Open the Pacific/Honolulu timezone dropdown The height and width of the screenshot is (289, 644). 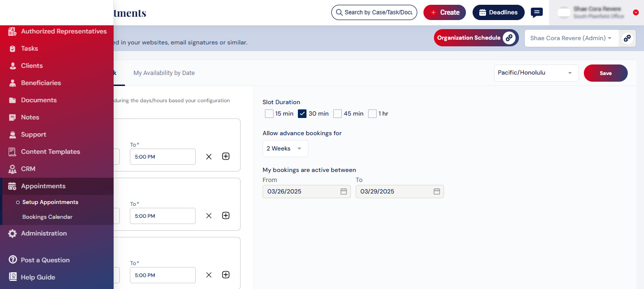pos(536,73)
